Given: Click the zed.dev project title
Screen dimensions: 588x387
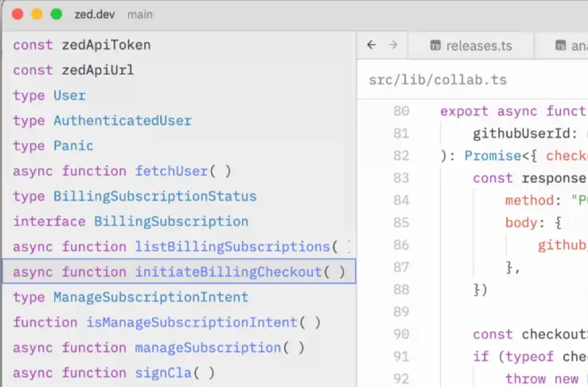Looking at the screenshot, I should [x=95, y=14].
